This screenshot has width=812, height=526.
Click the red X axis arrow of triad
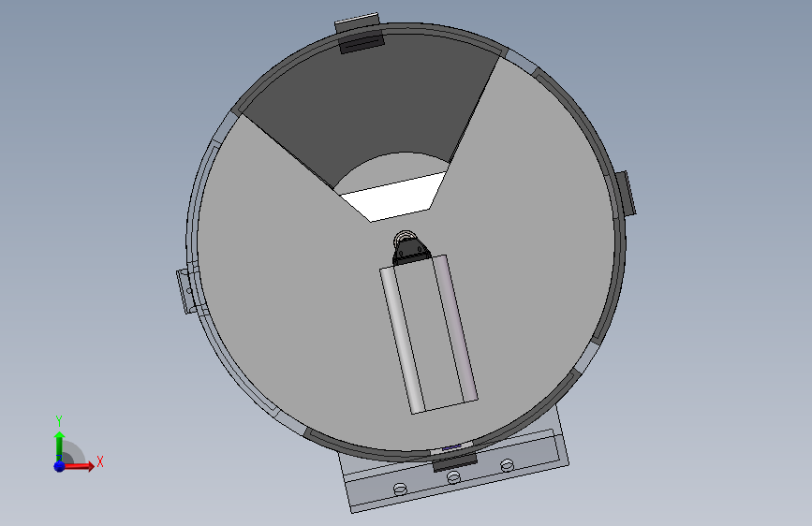click(79, 466)
